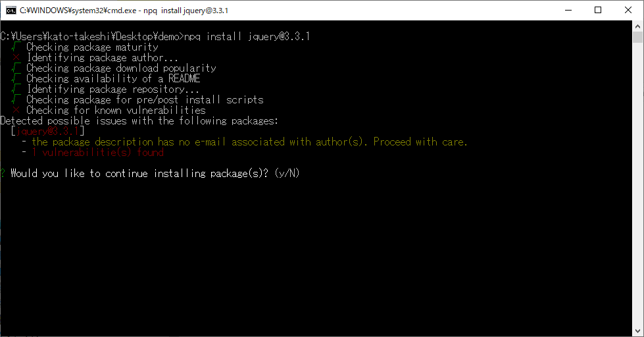Minimize the command prompt window
This screenshot has height=337, width=644.
(x=568, y=11)
